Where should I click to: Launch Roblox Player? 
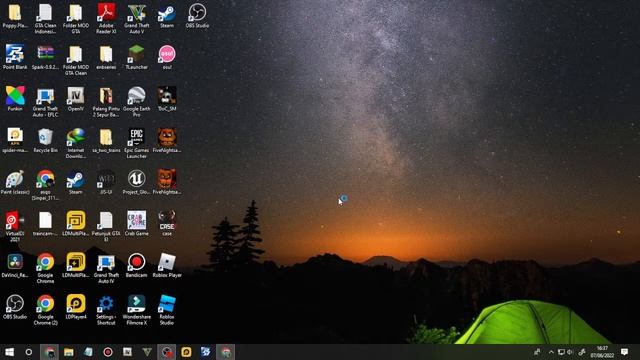[167, 265]
